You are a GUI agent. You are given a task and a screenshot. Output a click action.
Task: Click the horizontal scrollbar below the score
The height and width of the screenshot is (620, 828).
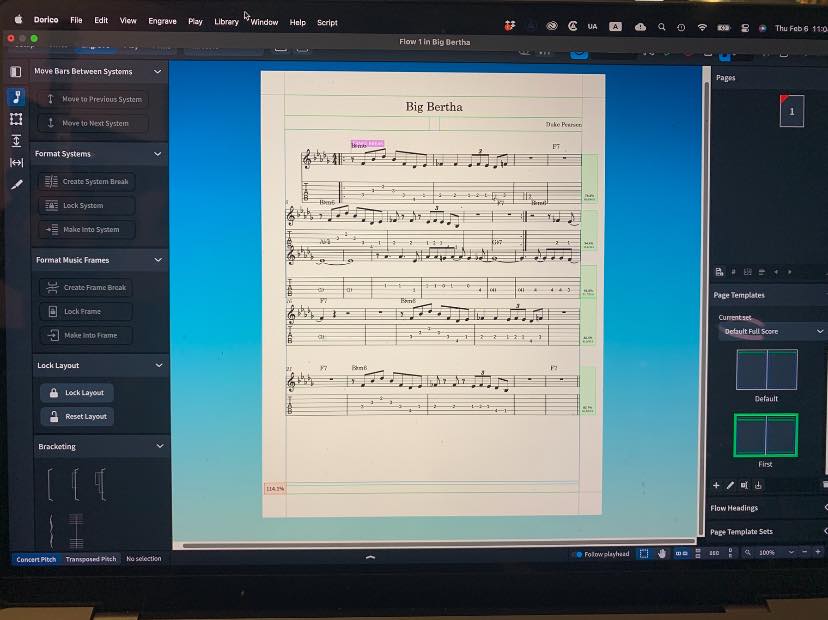click(438, 544)
